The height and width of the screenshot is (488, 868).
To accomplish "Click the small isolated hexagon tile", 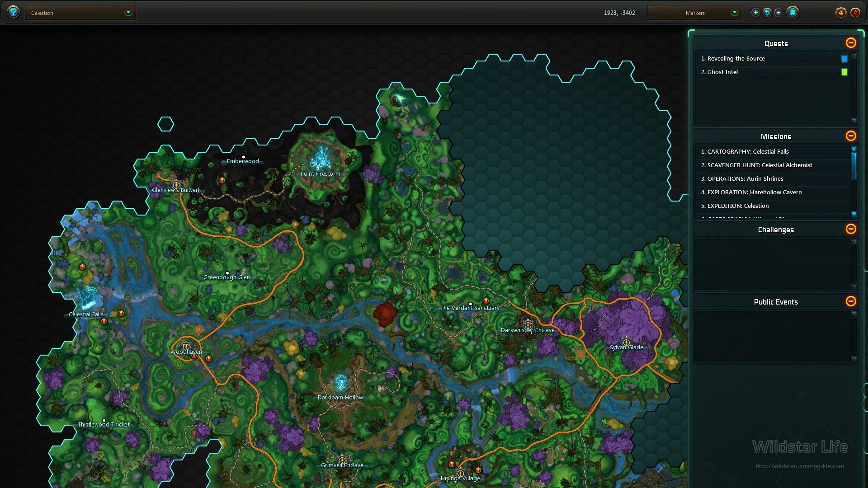I will pos(165,124).
